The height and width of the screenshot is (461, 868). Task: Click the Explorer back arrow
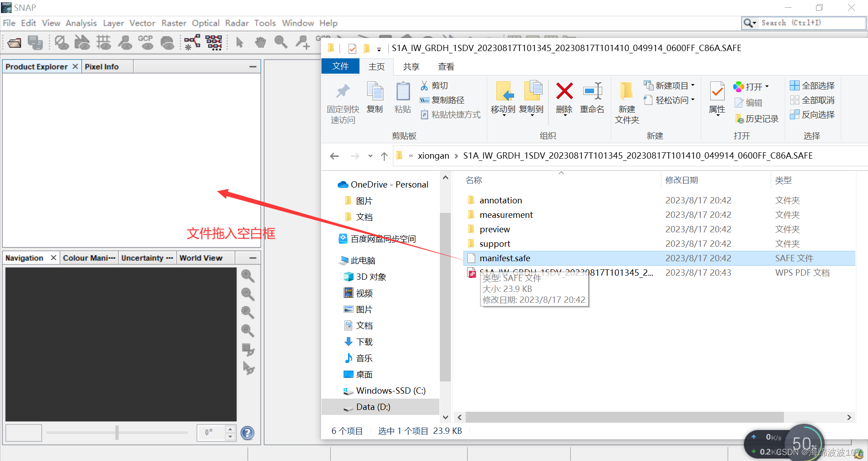pyautogui.click(x=335, y=156)
